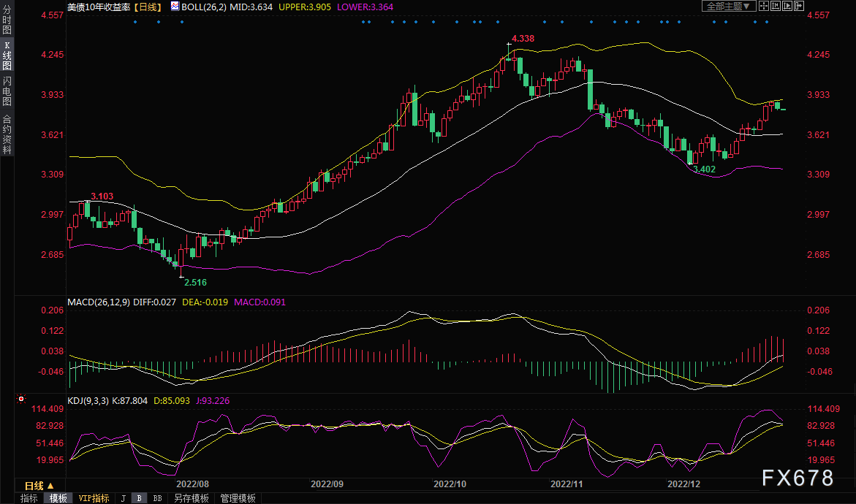
Task: Toggle the BB template button
Action: pos(157,498)
